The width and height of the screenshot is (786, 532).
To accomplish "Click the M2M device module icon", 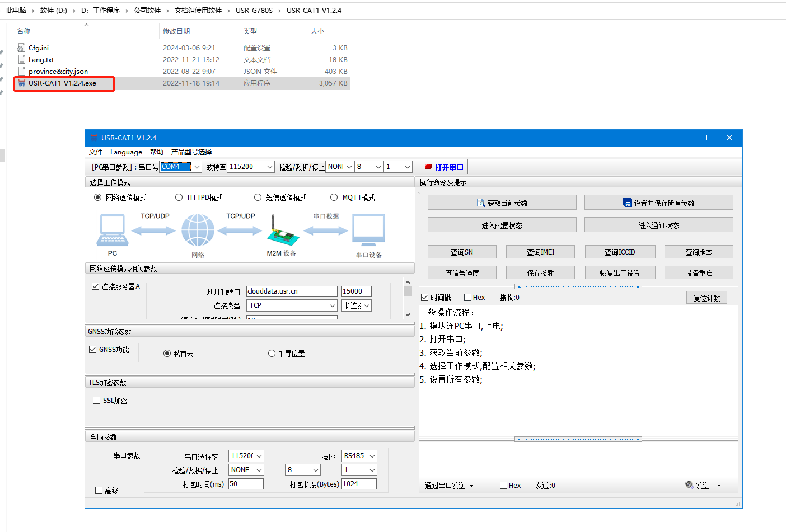I will click(x=282, y=233).
